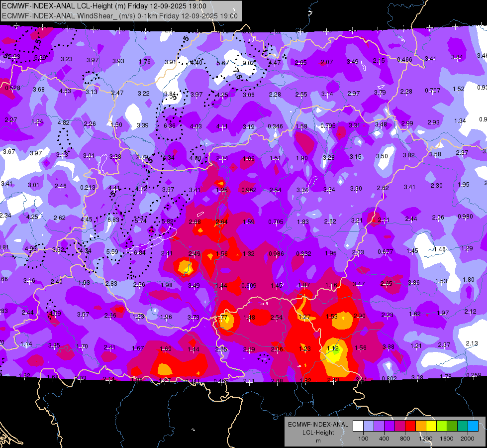Click the 'LCL-Height (m)' title line
This screenshot has height=448, width=487.
[x=104, y=6]
